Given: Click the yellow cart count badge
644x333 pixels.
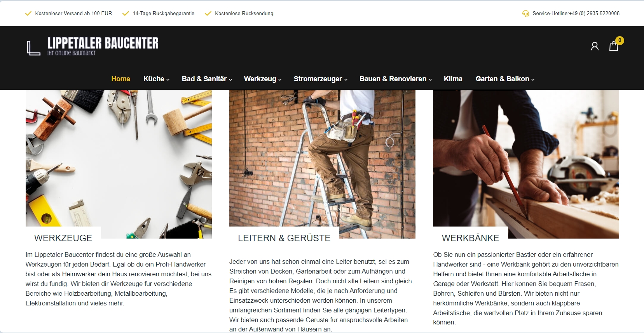Looking at the screenshot, I should pyautogui.click(x=620, y=40).
